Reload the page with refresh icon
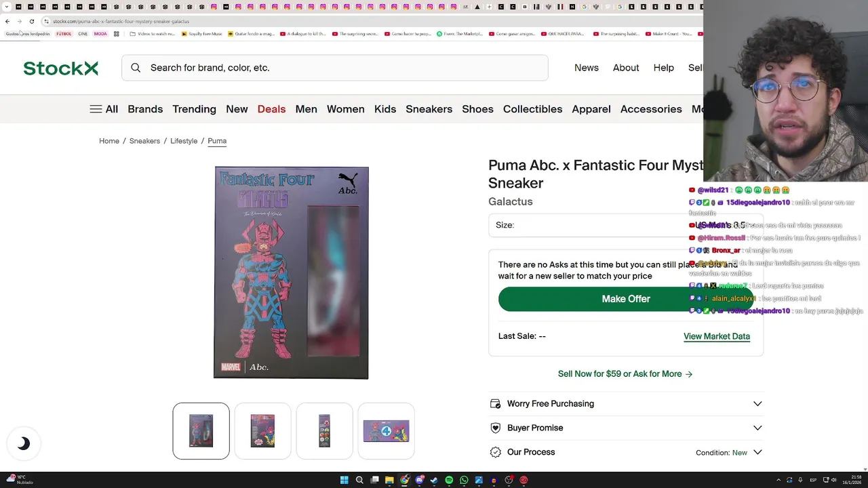 click(x=31, y=21)
